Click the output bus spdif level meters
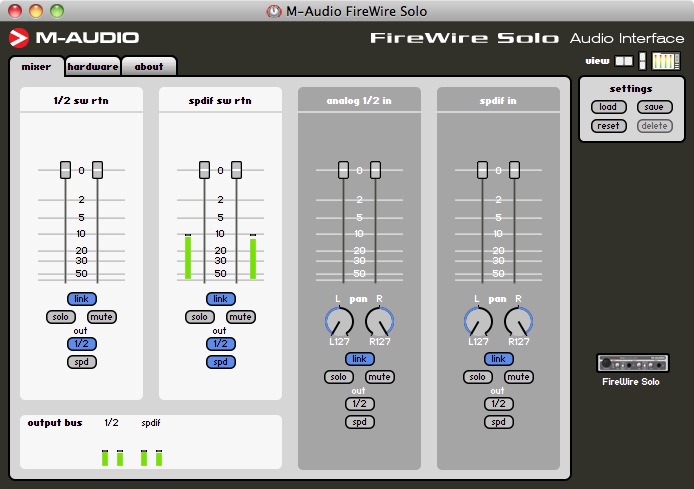694x489 pixels. tap(151, 458)
